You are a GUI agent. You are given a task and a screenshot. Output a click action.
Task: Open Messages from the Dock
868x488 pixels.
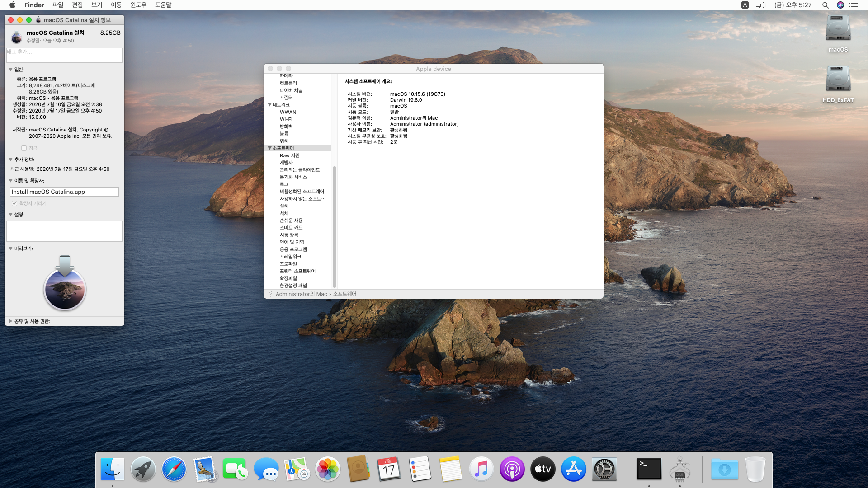click(266, 469)
